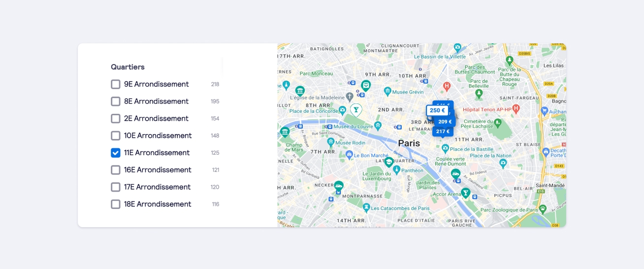Click the car pin near Necker
The height and width of the screenshot is (269, 644).
pyautogui.click(x=338, y=186)
